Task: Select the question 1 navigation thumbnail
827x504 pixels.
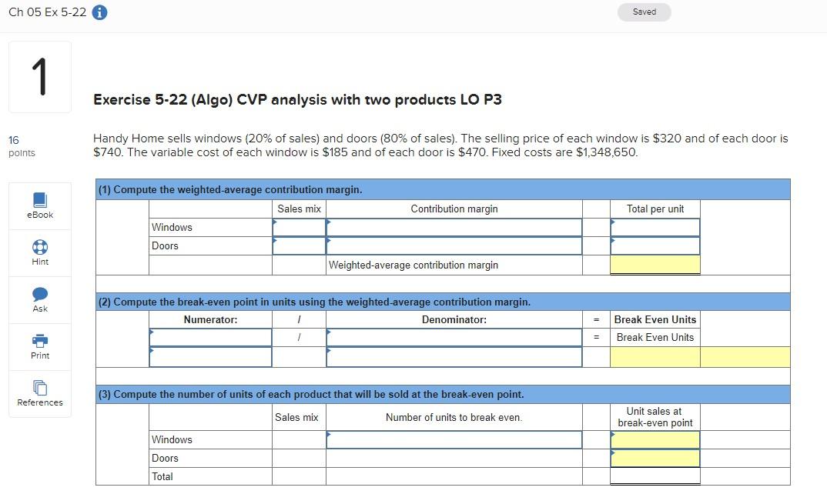Action: click(x=39, y=75)
